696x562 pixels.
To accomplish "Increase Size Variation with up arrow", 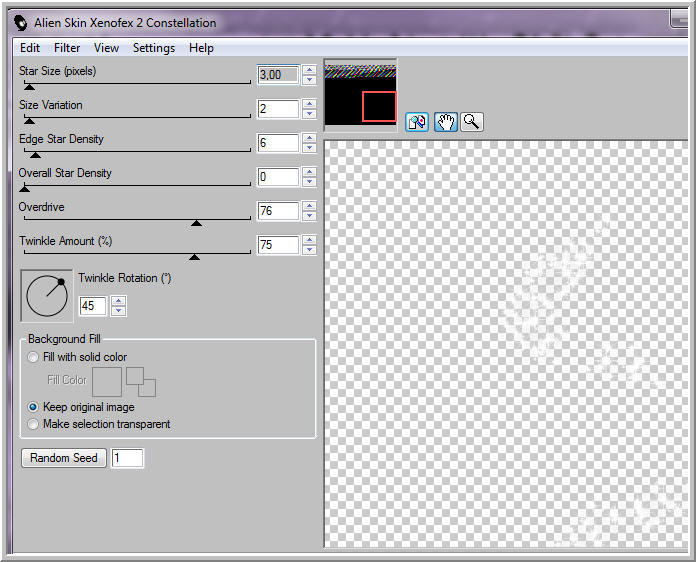I will (x=309, y=104).
